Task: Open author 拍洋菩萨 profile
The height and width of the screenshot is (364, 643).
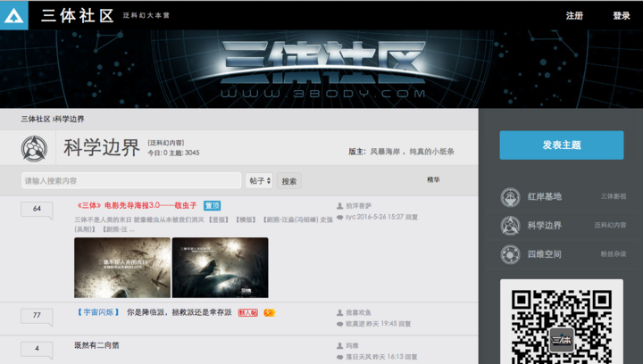Action: coord(358,206)
